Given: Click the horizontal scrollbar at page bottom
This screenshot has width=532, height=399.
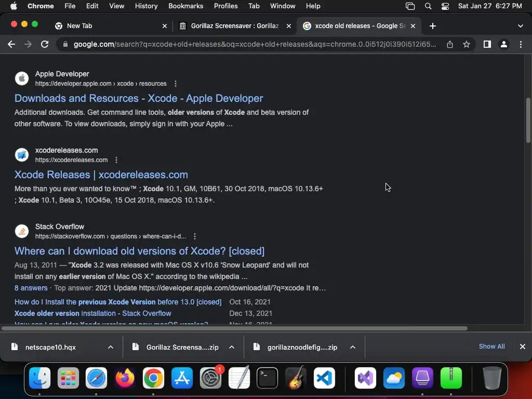Looking at the screenshot, I should (234, 328).
